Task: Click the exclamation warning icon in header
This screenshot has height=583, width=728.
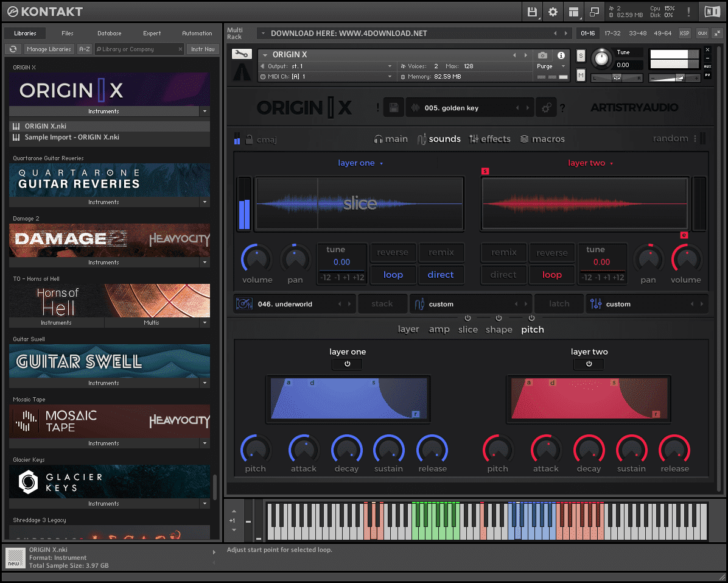Action: pyautogui.click(x=688, y=12)
